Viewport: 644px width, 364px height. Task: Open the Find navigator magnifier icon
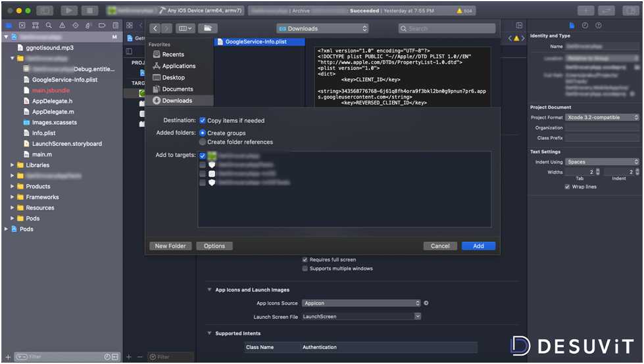coord(49,26)
